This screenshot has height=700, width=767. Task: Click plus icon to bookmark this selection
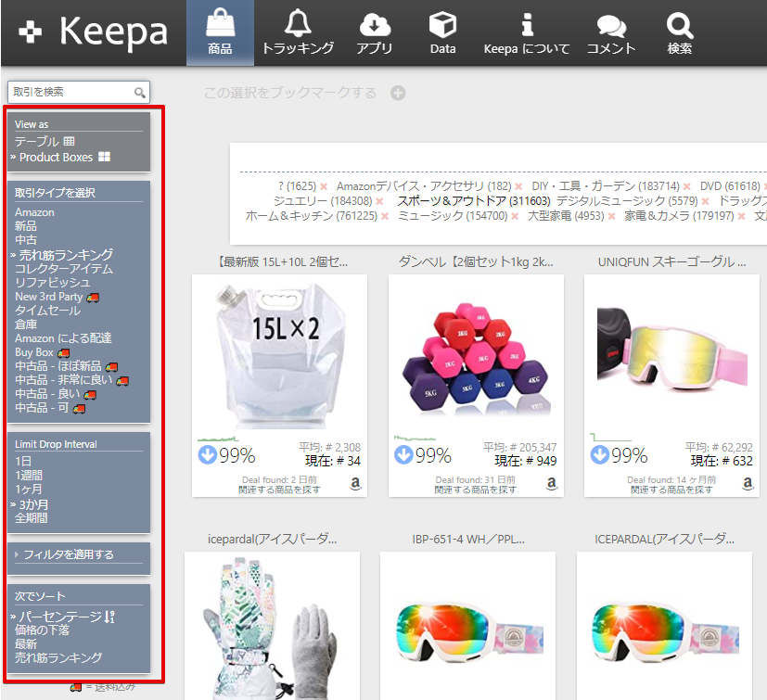click(x=398, y=93)
